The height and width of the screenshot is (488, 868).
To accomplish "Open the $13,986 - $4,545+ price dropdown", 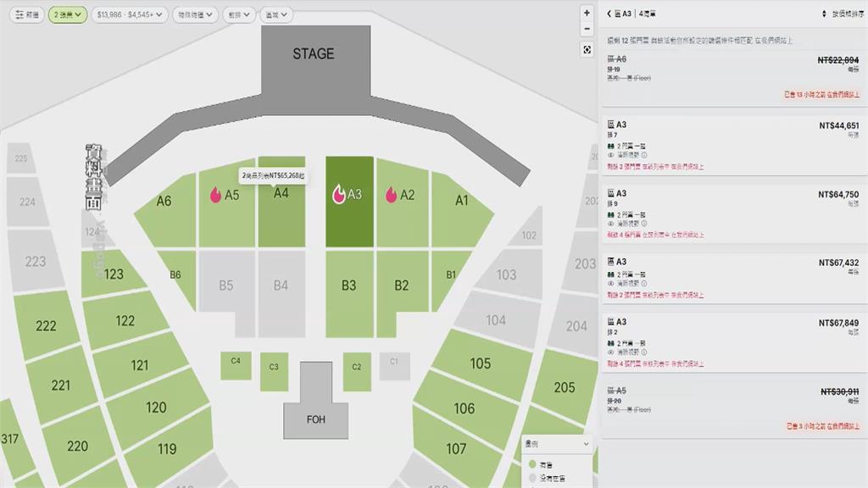I will tap(130, 15).
